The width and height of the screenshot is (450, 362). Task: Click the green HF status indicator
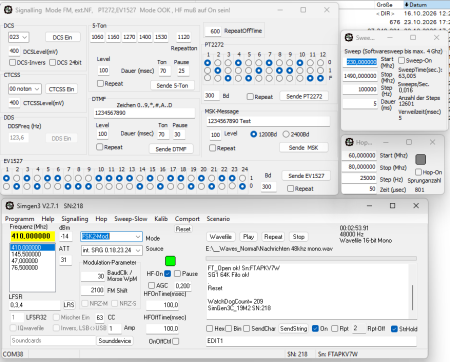pos(170,261)
